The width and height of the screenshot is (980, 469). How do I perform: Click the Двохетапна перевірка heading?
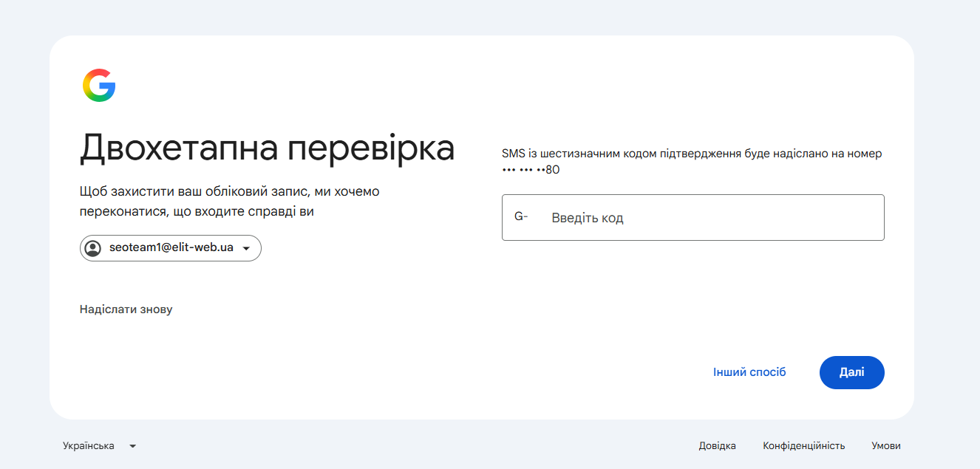pyautogui.click(x=267, y=147)
